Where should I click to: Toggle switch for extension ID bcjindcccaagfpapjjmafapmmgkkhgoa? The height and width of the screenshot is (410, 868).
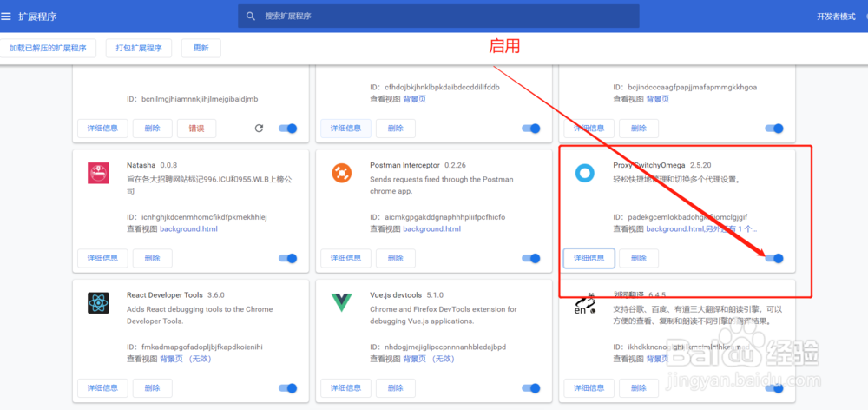pos(774,129)
